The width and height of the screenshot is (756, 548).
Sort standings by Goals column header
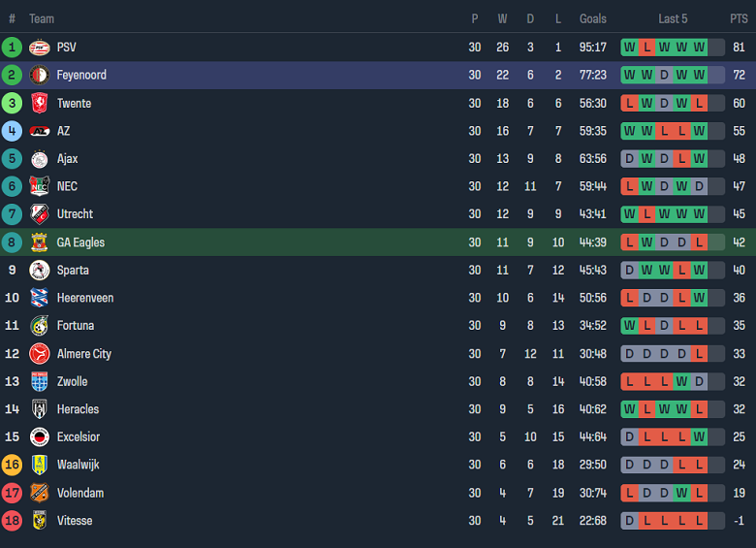click(592, 18)
